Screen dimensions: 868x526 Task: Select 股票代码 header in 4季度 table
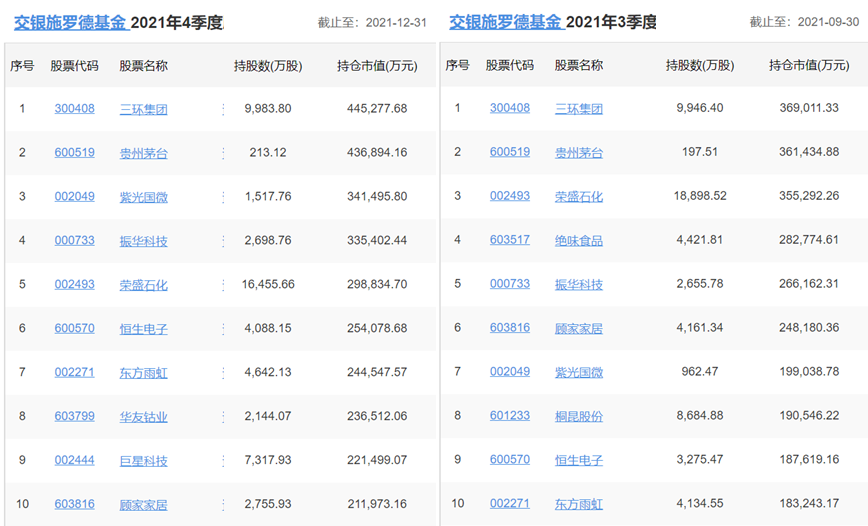click(x=74, y=66)
